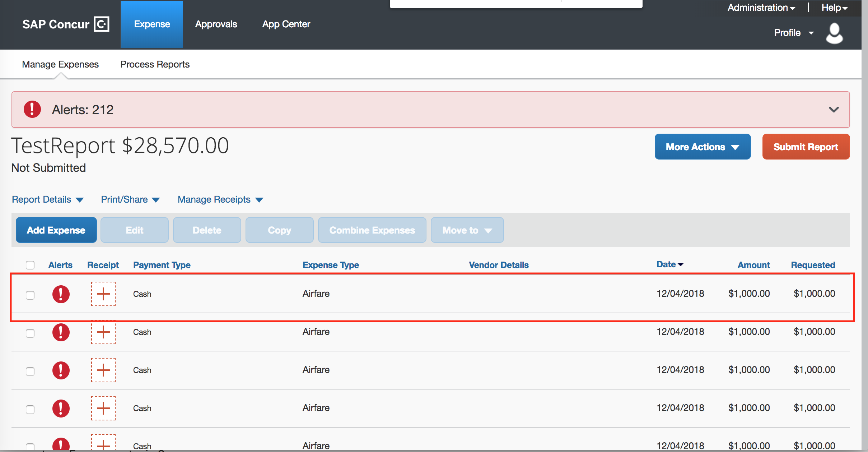Click the SAP Concur logo icon
This screenshot has width=868, height=452.
(x=102, y=24)
